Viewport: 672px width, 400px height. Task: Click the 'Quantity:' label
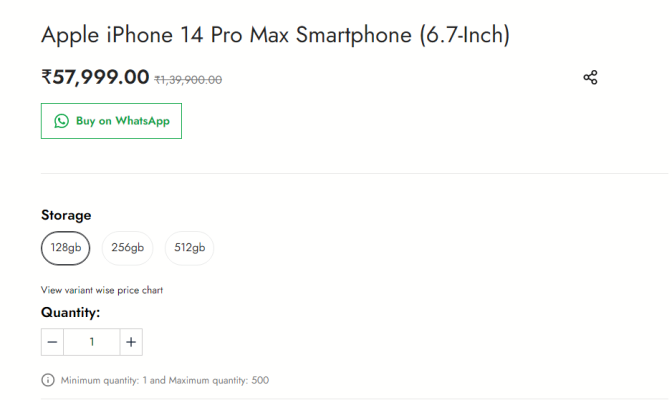(x=70, y=313)
